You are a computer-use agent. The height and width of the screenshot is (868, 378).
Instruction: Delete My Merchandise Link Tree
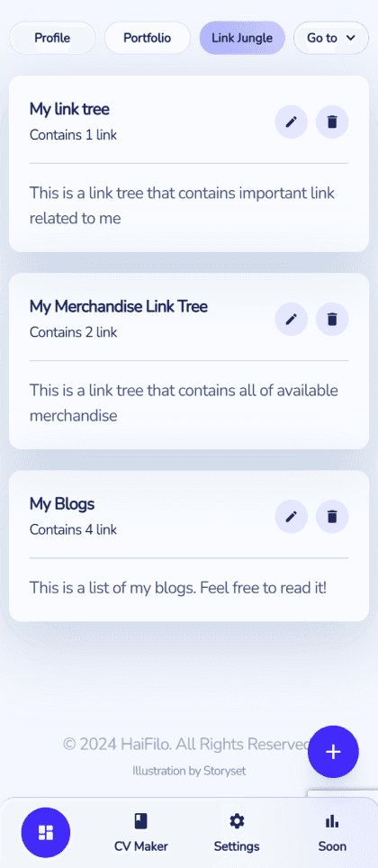tap(332, 319)
